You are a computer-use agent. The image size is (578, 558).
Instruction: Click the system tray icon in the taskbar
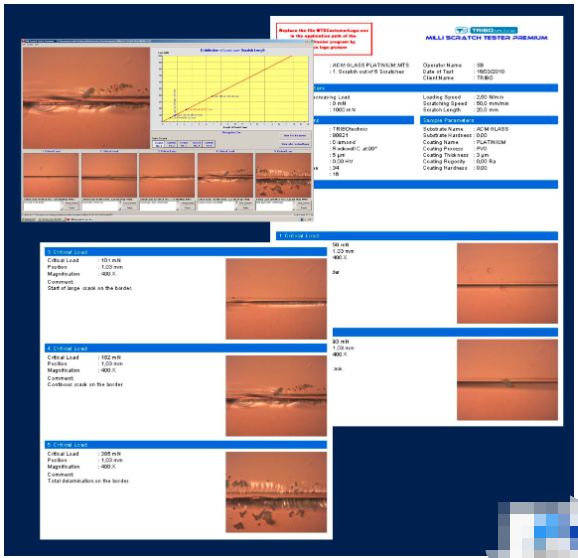pyautogui.click(x=303, y=220)
